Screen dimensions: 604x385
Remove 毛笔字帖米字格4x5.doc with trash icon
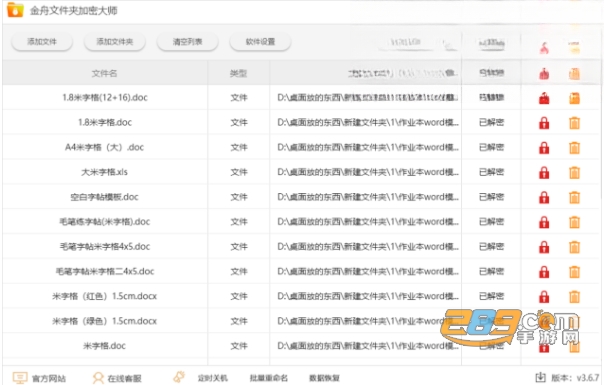click(574, 247)
